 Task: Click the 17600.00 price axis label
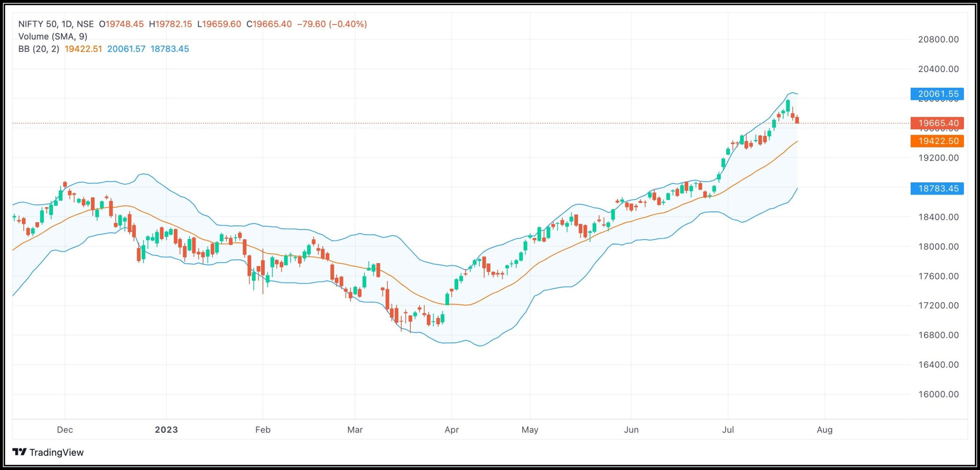click(x=939, y=276)
